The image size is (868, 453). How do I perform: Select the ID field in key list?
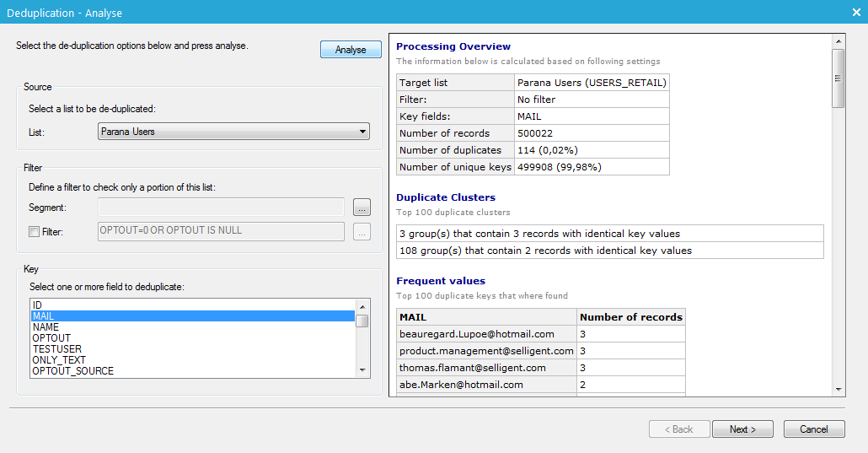point(37,305)
